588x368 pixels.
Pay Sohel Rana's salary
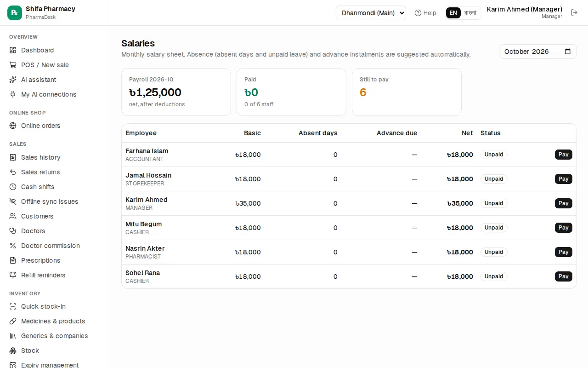(564, 276)
